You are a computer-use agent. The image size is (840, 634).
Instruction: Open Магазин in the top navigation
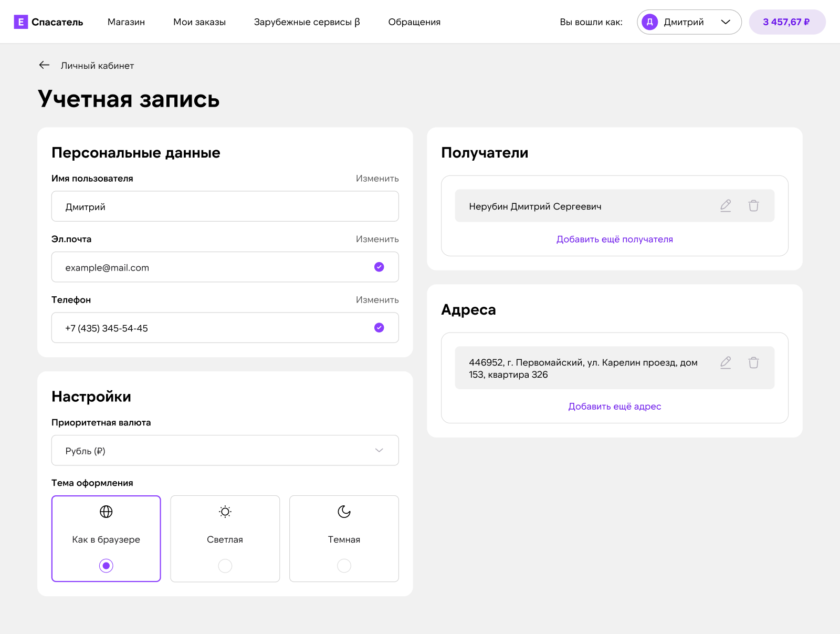pos(126,22)
